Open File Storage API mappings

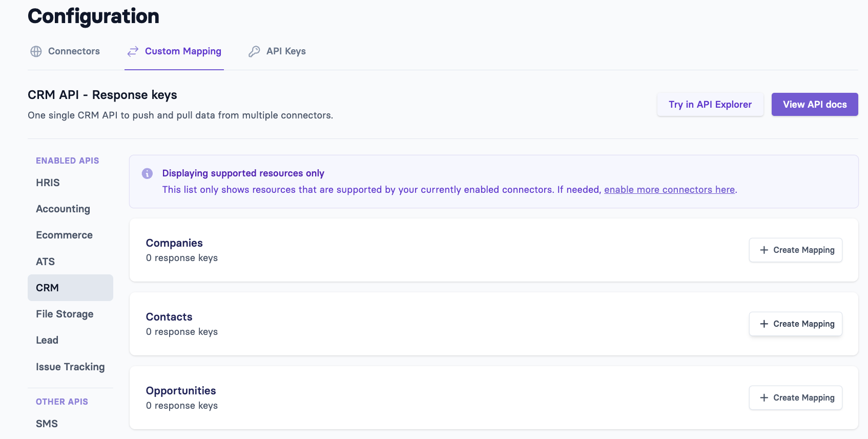pos(65,314)
